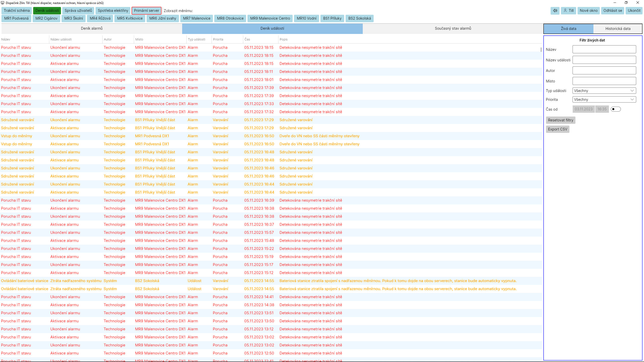Screen dimensions: 644x362
Task: Show substation MR8 Otrokovice
Action: (x=230, y=18)
